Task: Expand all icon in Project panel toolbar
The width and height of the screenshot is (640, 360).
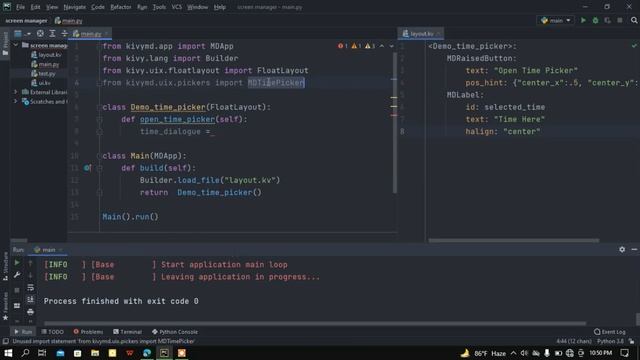Action: pyautogui.click(x=52, y=33)
